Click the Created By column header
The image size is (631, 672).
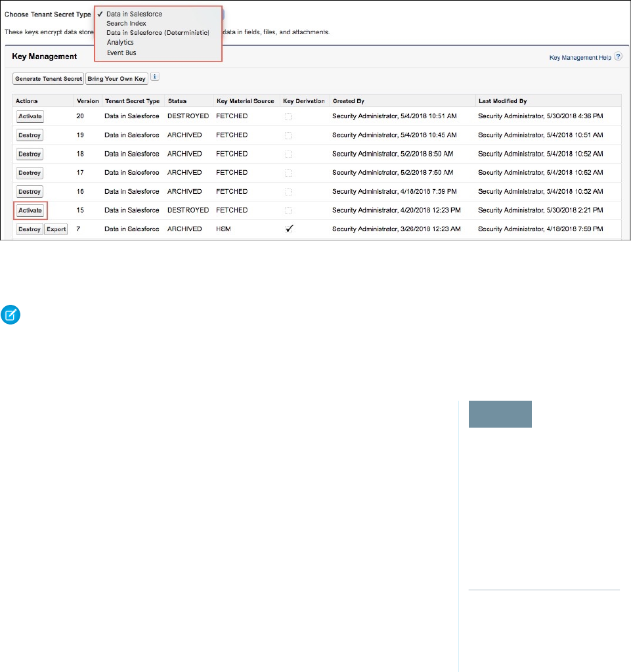[348, 101]
